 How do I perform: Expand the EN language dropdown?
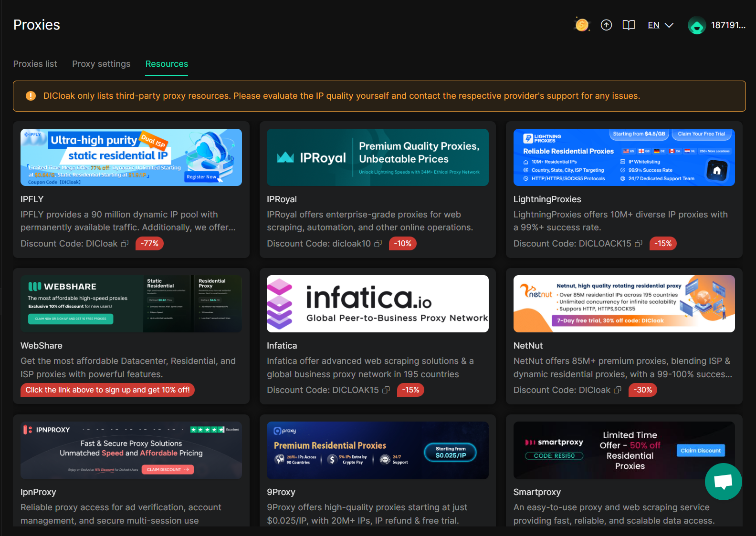pos(661,25)
